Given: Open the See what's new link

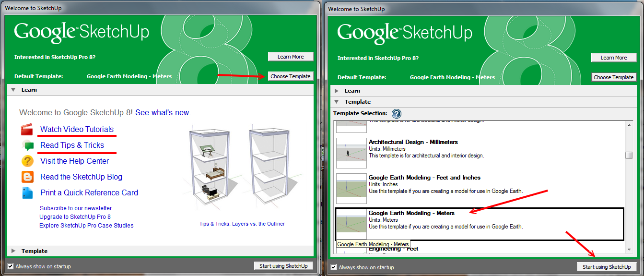Looking at the screenshot, I should point(162,112).
